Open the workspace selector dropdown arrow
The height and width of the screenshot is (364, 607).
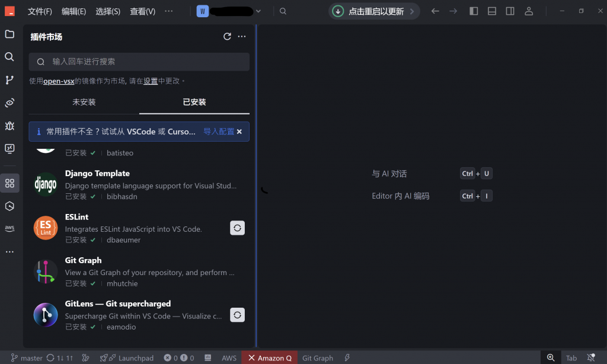click(x=258, y=11)
